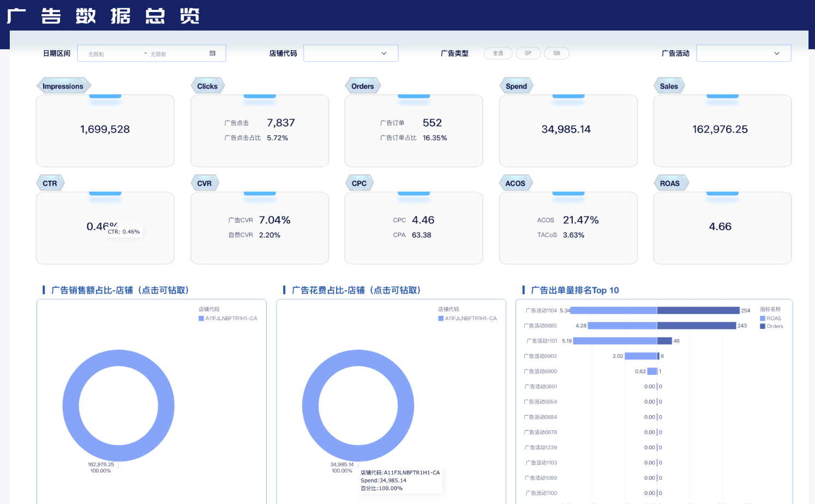The width and height of the screenshot is (815, 504).
Task: Open the 广告活动 dropdown
Action: pos(743,53)
